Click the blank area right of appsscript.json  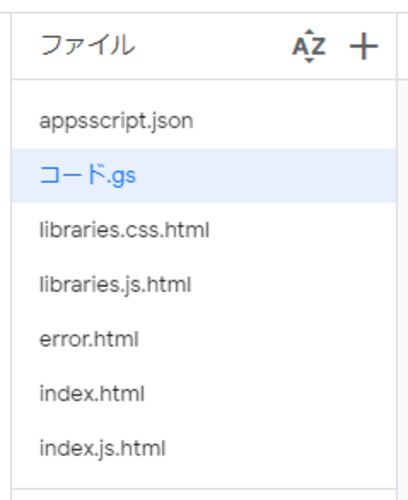(x=295, y=121)
